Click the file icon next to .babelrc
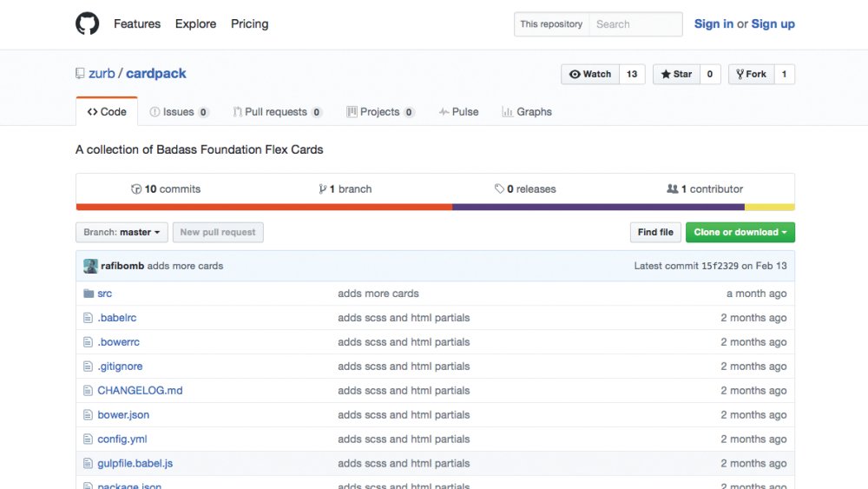This screenshot has width=868, height=489. [88, 318]
